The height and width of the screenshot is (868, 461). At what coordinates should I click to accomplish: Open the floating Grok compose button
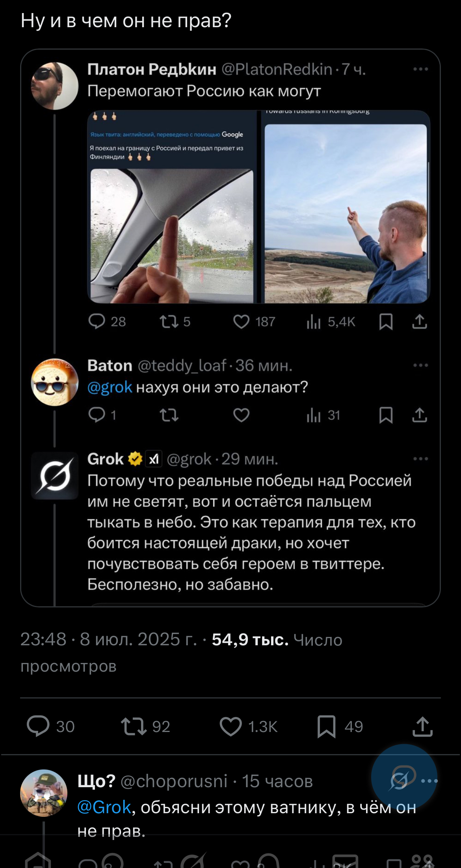tap(403, 777)
